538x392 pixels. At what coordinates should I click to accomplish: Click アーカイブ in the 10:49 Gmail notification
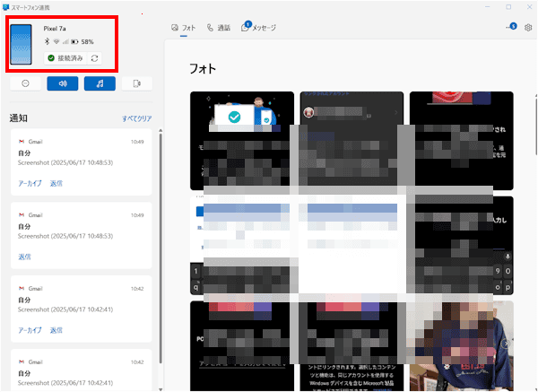30,183
